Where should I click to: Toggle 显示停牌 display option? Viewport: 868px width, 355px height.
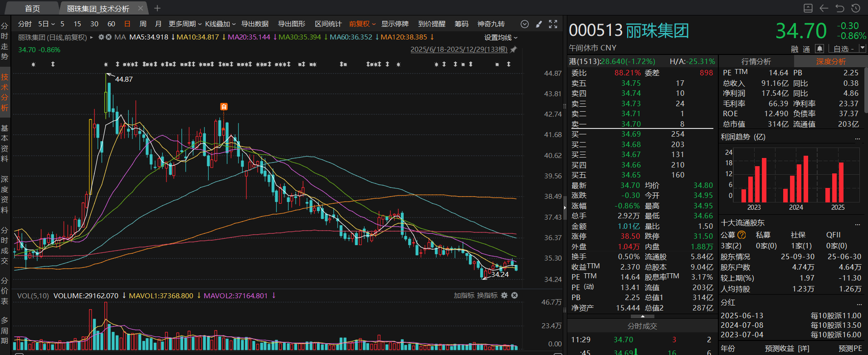pos(395,24)
